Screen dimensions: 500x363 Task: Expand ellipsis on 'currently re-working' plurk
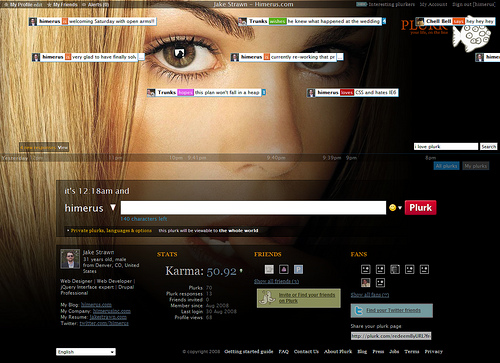(340, 57)
